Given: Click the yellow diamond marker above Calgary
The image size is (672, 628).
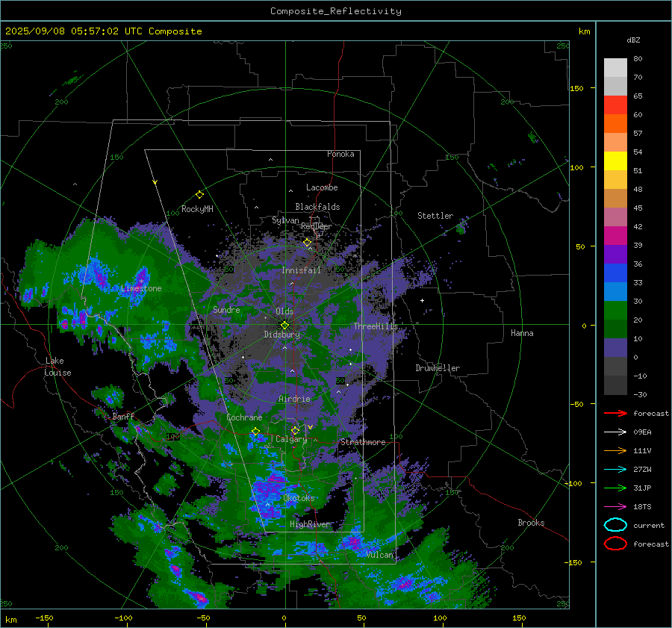Looking at the screenshot, I should pos(295,430).
